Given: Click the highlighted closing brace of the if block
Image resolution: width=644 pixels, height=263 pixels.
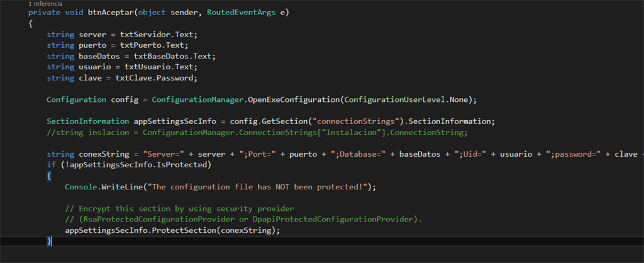Looking at the screenshot, I should tap(49, 241).
